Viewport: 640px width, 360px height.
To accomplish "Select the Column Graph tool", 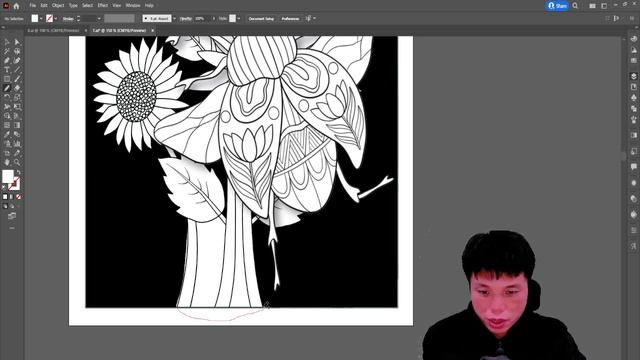I will click(17, 144).
